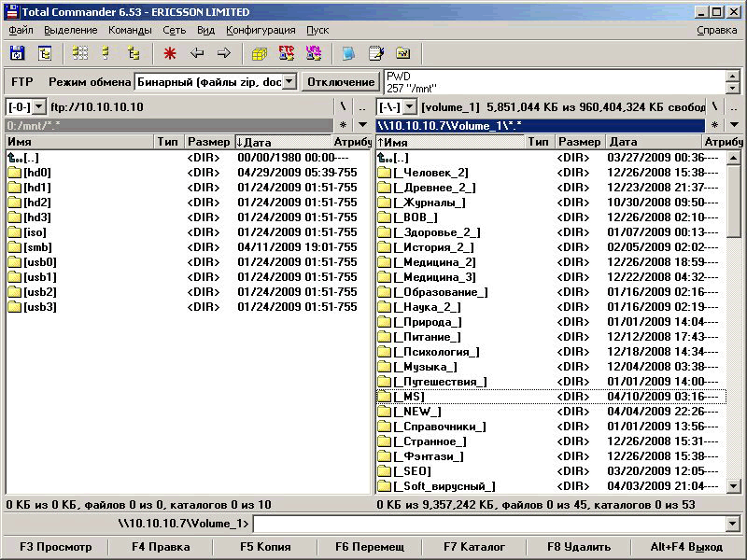
Task: Open right panel directory history arrow
Action: [734, 125]
